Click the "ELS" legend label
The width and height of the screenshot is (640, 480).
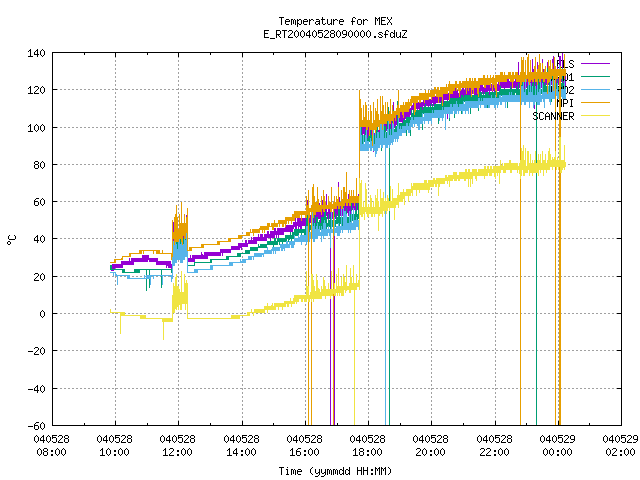pyautogui.click(x=565, y=64)
